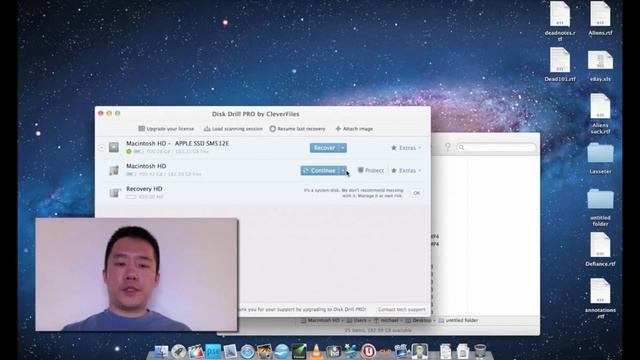Open Disk Drill icon in Dock

(420, 351)
